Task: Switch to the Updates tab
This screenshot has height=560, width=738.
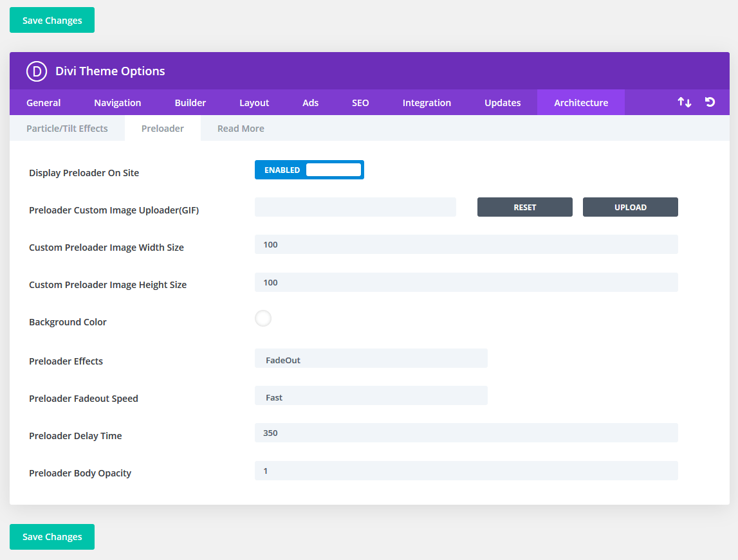Action: tap(503, 102)
